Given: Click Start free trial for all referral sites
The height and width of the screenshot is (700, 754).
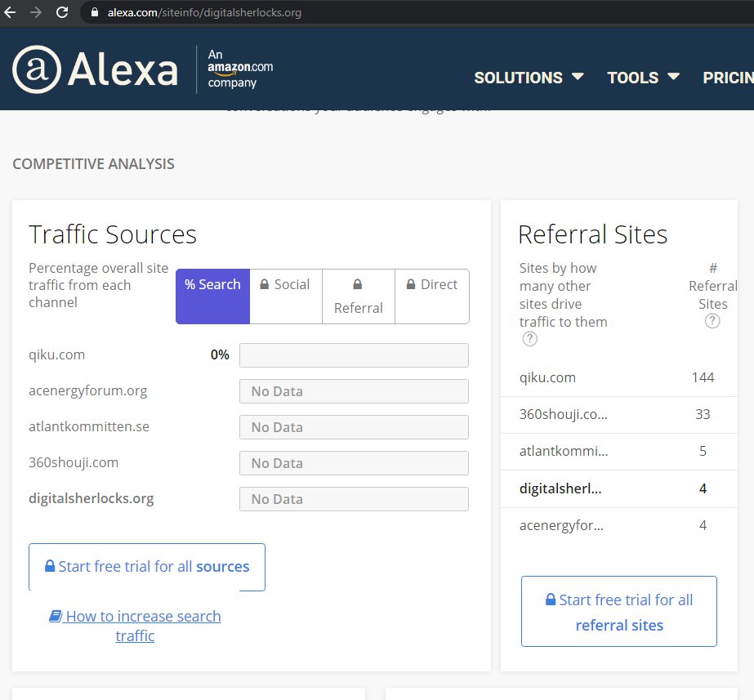Looking at the screenshot, I should pyautogui.click(x=619, y=611).
